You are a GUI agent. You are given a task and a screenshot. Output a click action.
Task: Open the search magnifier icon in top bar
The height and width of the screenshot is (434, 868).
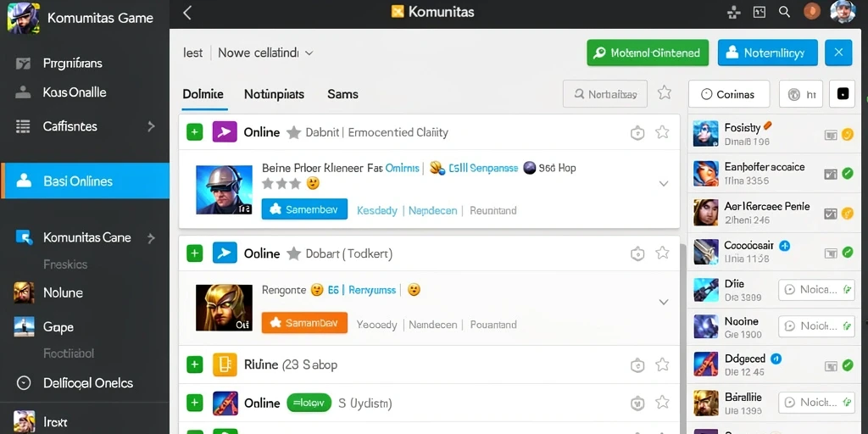pos(784,12)
